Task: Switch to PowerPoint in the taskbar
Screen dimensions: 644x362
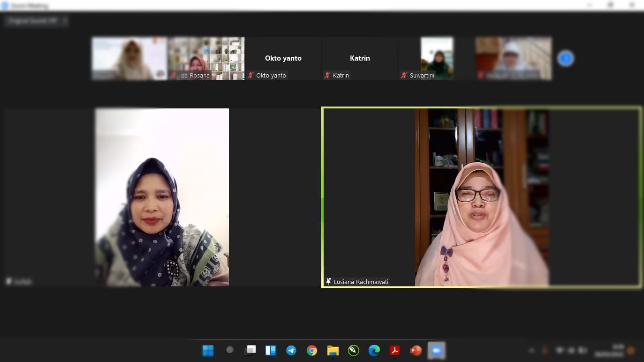Action: [x=416, y=351]
